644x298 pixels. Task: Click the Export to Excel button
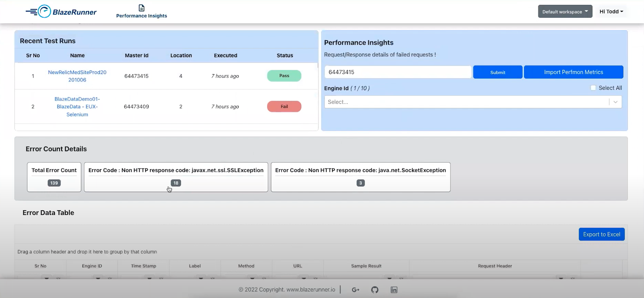pos(602,234)
